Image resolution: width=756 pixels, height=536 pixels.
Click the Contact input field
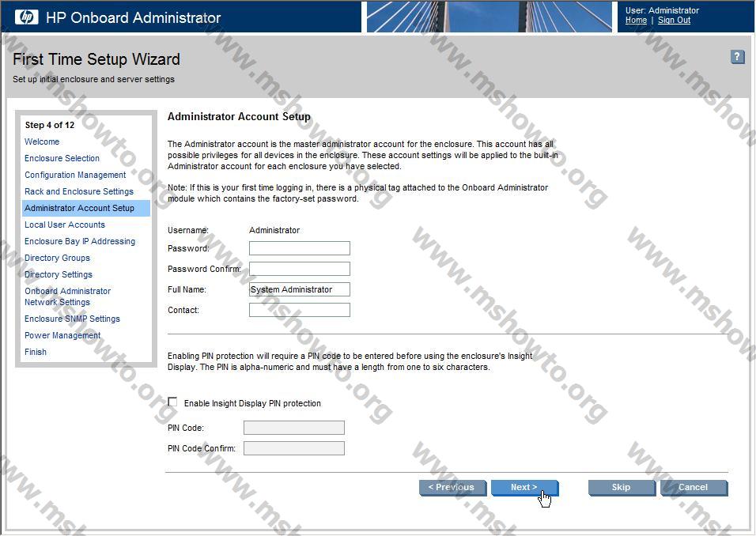coord(300,310)
